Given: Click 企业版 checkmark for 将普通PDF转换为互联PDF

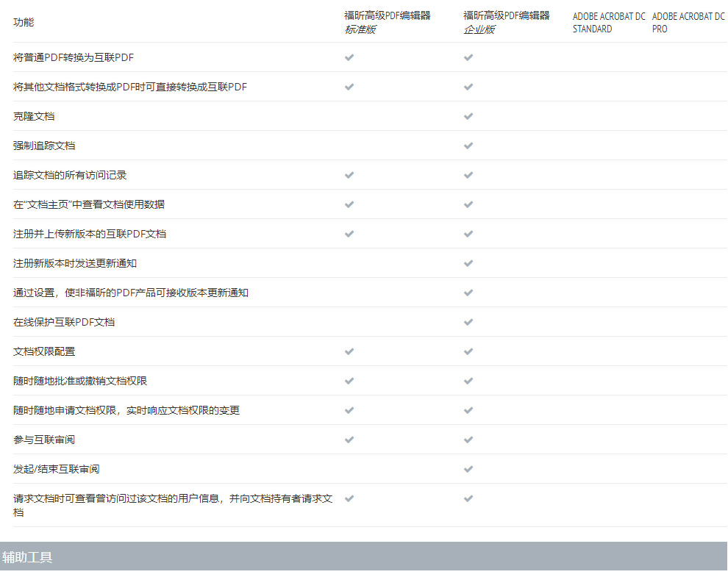Looking at the screenshot, I should tap(468, 57).
